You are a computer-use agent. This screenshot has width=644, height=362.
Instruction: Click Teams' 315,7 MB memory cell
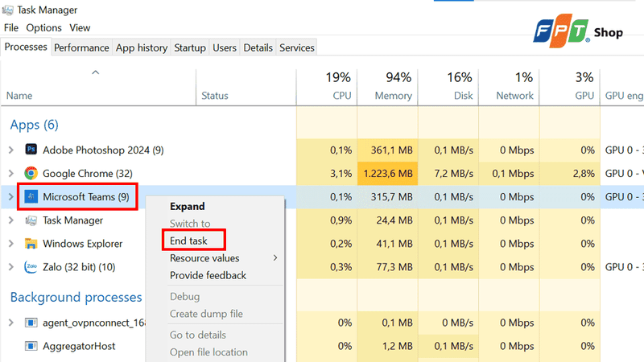(387, 197)
